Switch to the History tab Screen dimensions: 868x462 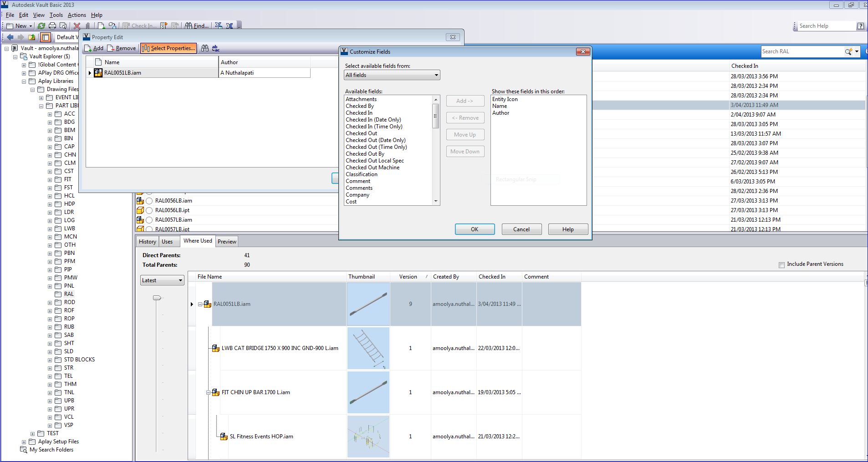click(147, 241)
